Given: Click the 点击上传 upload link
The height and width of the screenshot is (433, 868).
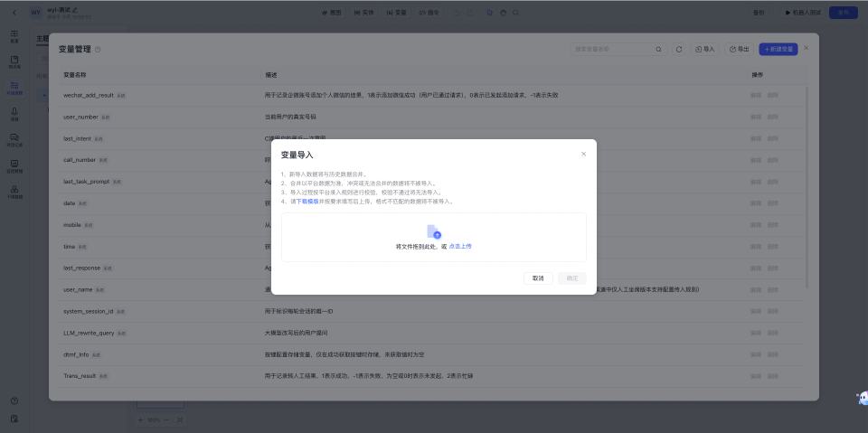Looking at the screenshot, I should pyautogui.click(x=460, y=246).
